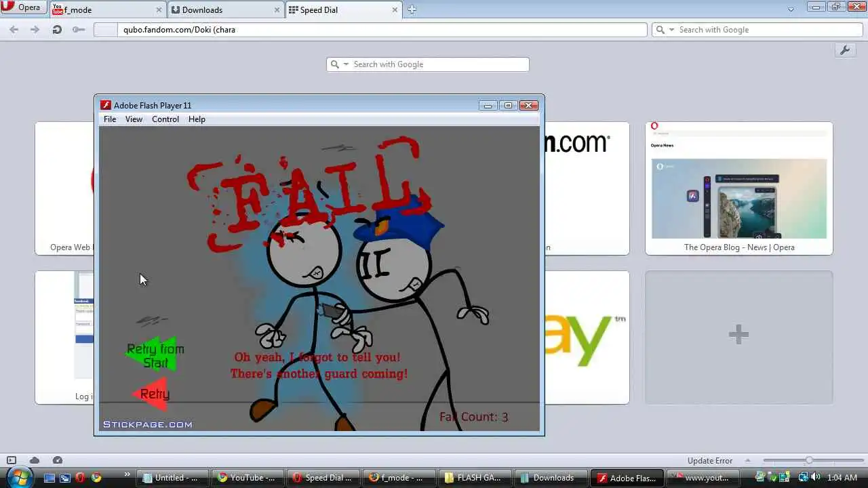The image size is (868, 488).
Task: Click the Opera Turbo gauge icon
Action: click(x=58, y=460)
